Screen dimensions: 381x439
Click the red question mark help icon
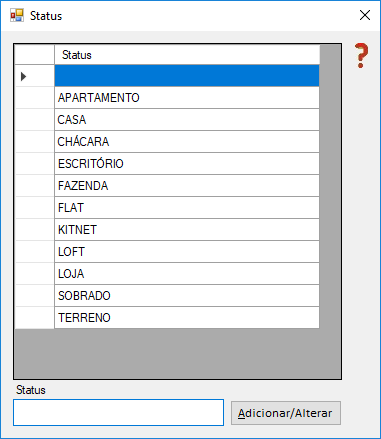click(x=361, y=56)
